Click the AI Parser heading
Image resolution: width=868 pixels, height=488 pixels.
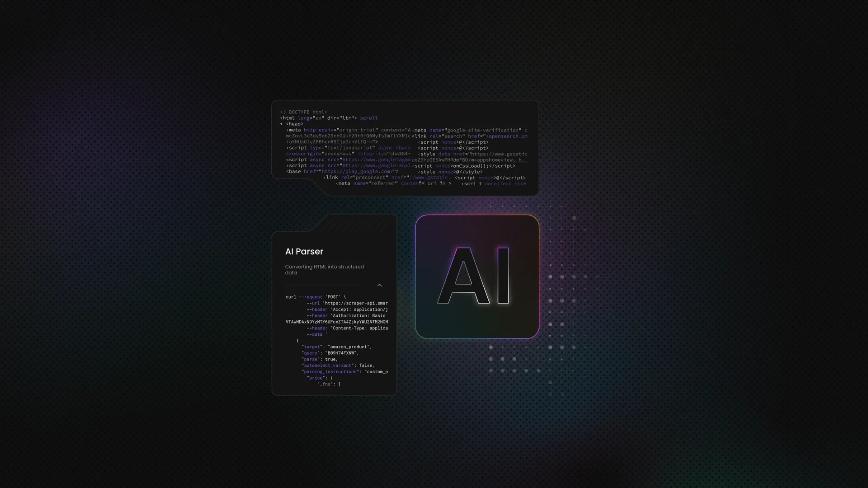coord(304,252)
